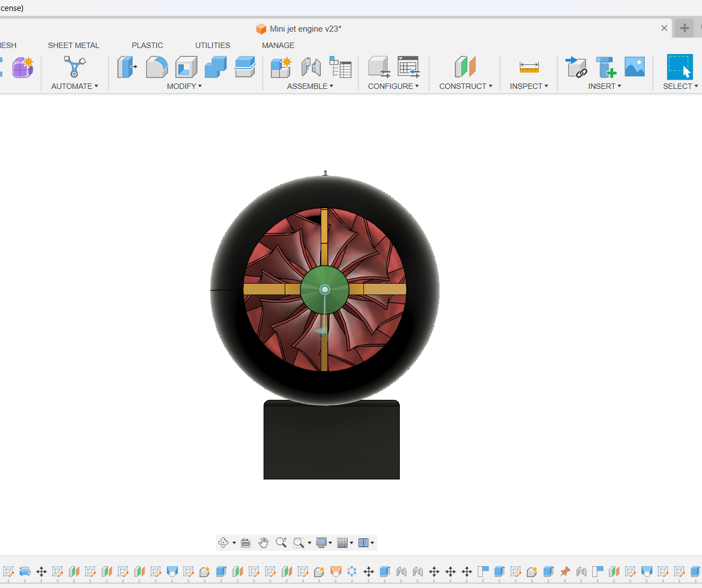Open the INSERT dropdown menu
702x588 pixels.
click(605, 86)
